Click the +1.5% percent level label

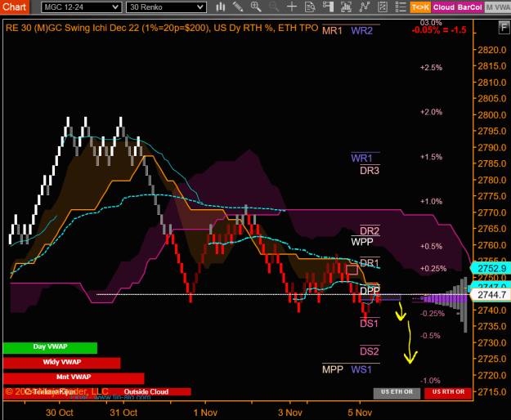click(x=431, y=157)
